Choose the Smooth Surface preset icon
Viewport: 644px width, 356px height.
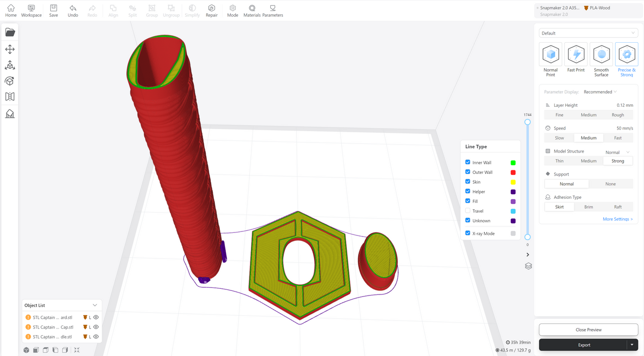pos(601,54)
